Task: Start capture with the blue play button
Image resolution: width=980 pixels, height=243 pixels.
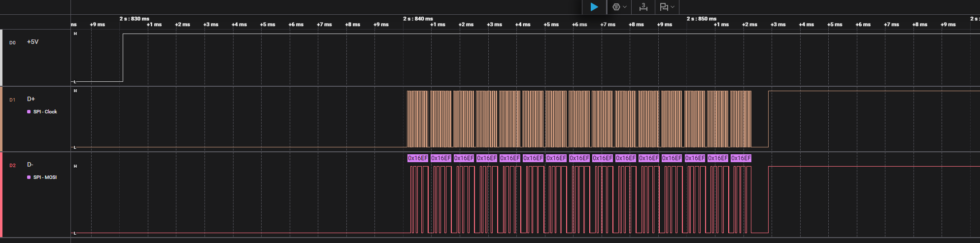Action: coord(594,7)
